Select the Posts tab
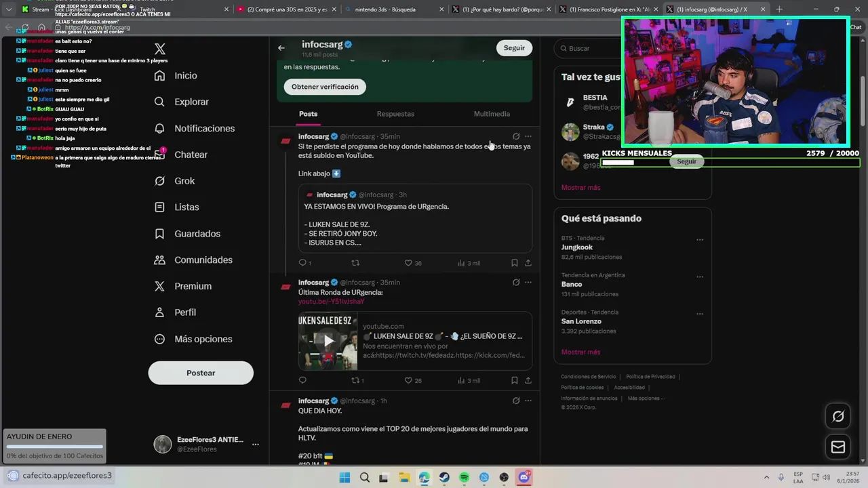The height and width of the screenshot is (488, 868). [308, 114]
